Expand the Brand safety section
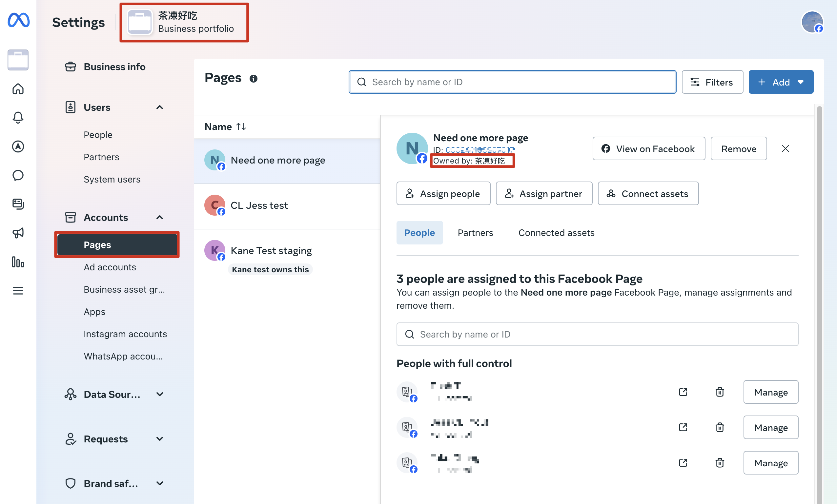Image resolution: width=837 pixels, height=504 pixels. point(159,483)
